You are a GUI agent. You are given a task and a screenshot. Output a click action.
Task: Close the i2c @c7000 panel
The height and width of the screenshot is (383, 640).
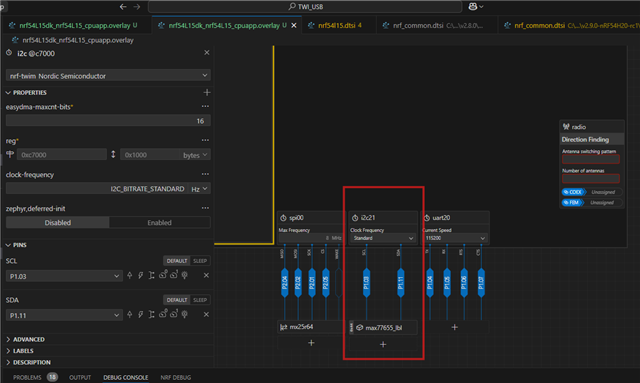pyautogui.click(x=207, y=53)
